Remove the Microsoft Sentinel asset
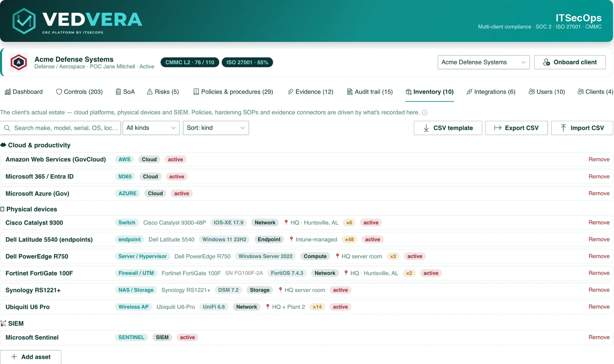Viewport: 614px width, 364px height. click(599, 337)
